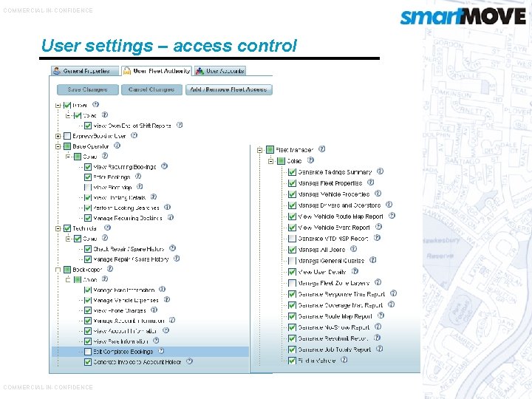Uncheck the Find a Vehicle checkbox
This screenshot has height=399, width=532.
(292, 361)
